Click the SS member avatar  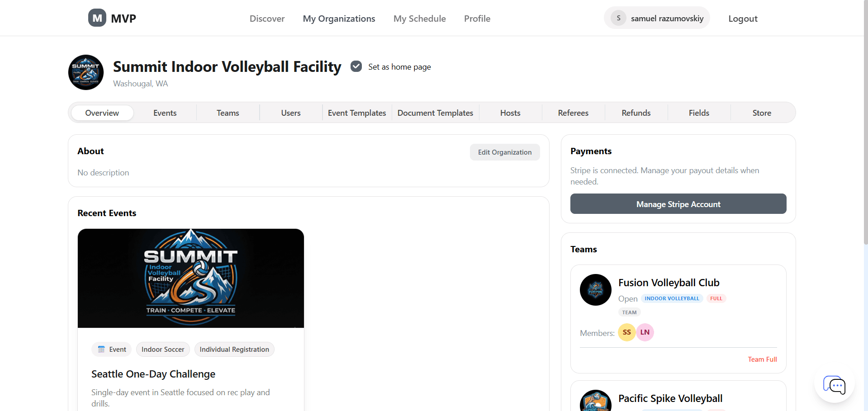626,332
